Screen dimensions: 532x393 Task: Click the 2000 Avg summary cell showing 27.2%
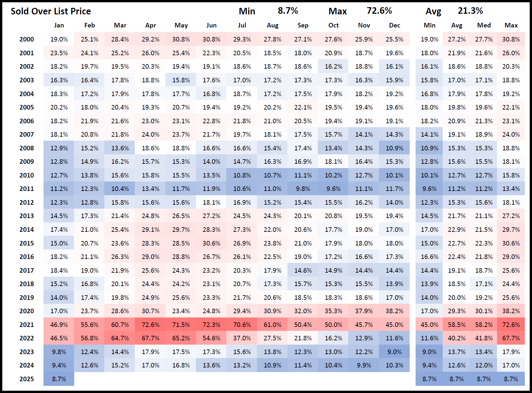pos(456,39)
